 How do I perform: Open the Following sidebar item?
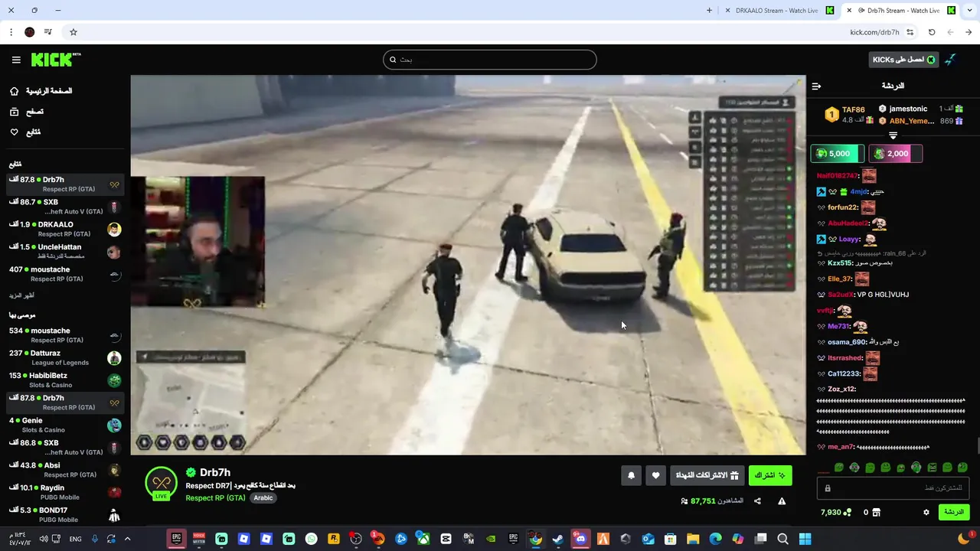25,132
